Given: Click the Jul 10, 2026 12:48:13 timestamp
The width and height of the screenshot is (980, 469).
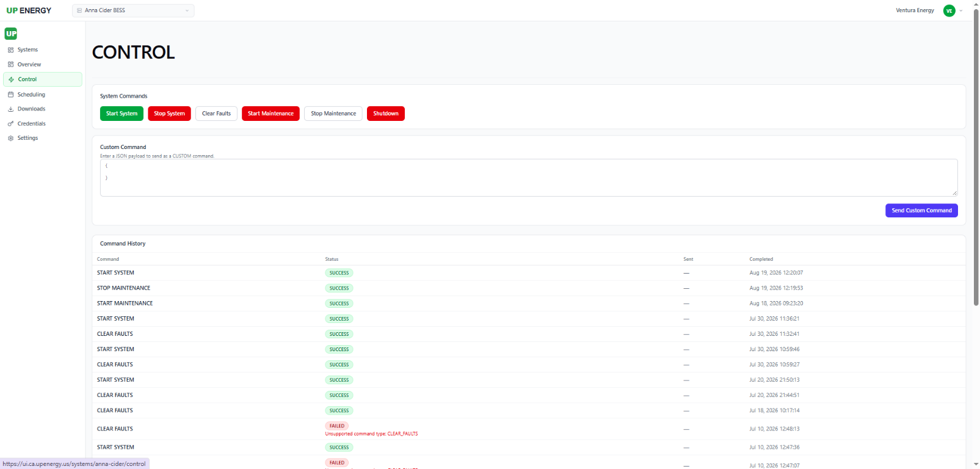Looking at the screenshot, I should click(x=774, y=429).
